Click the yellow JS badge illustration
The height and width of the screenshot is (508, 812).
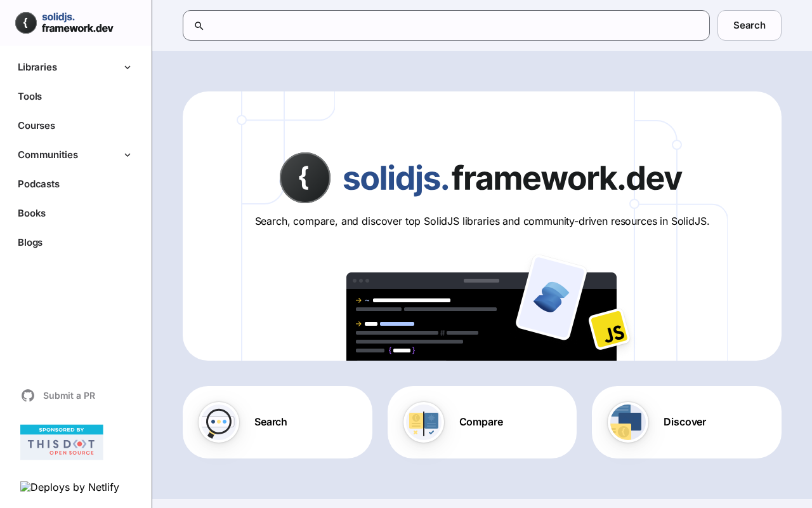(x=609, y=330)
